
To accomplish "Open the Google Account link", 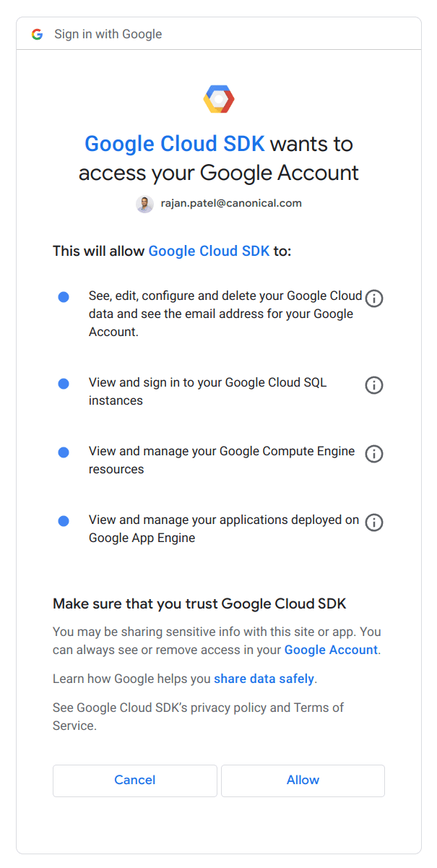I will pyautogui.click(x=331, y=650).
